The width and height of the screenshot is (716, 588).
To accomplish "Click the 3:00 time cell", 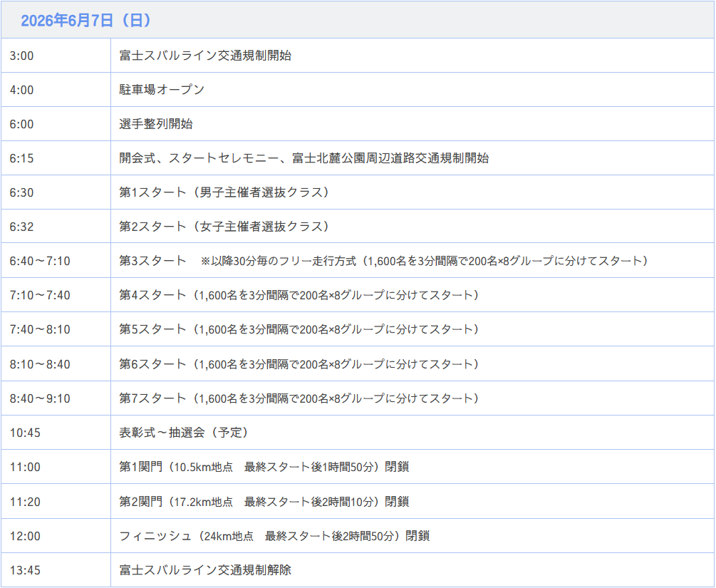I will coord(21,56).
